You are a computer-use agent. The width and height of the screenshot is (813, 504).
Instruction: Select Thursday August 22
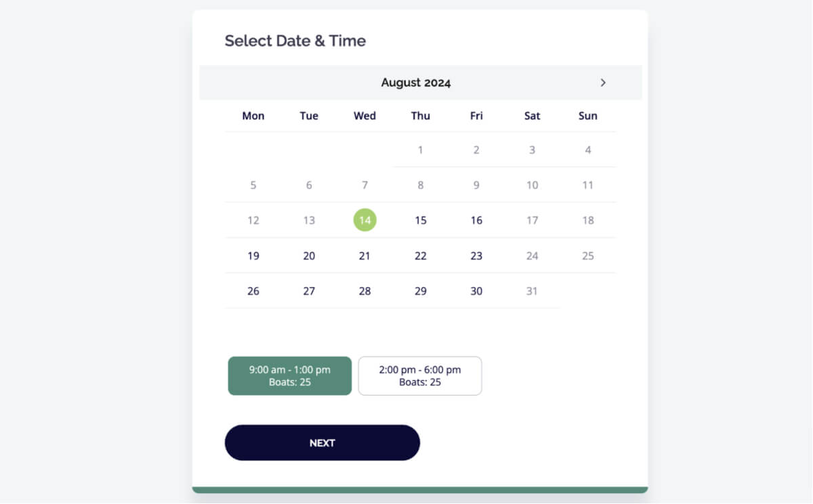point(421,255)
